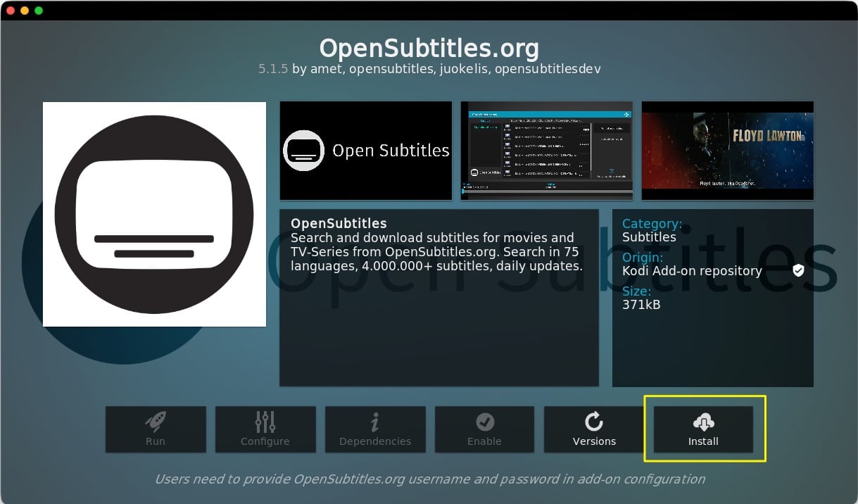858x504 pixels.
Task: Open the subtitle search dialog screenshot thumbnail
Action: (547, 151)
